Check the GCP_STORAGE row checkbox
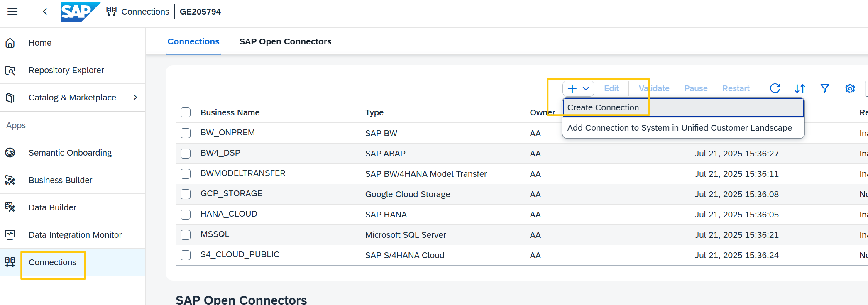 pos(186,194)
